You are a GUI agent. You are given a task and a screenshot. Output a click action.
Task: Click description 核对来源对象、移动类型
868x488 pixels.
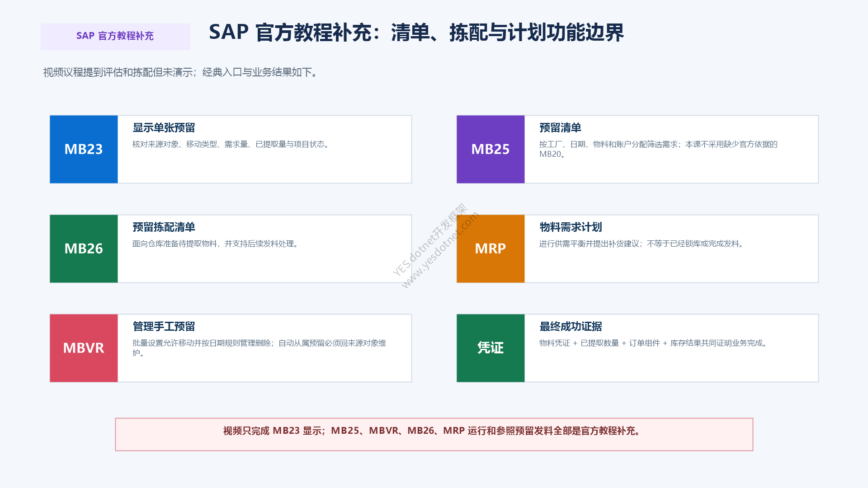[x=231, y=144]
